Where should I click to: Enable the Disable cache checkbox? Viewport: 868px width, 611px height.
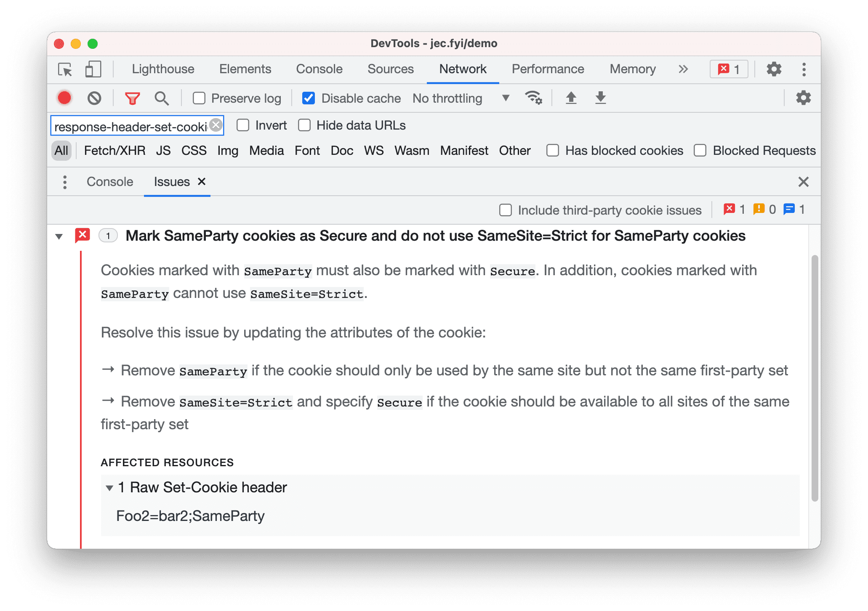pyautogui.click(x=308, y=98)
